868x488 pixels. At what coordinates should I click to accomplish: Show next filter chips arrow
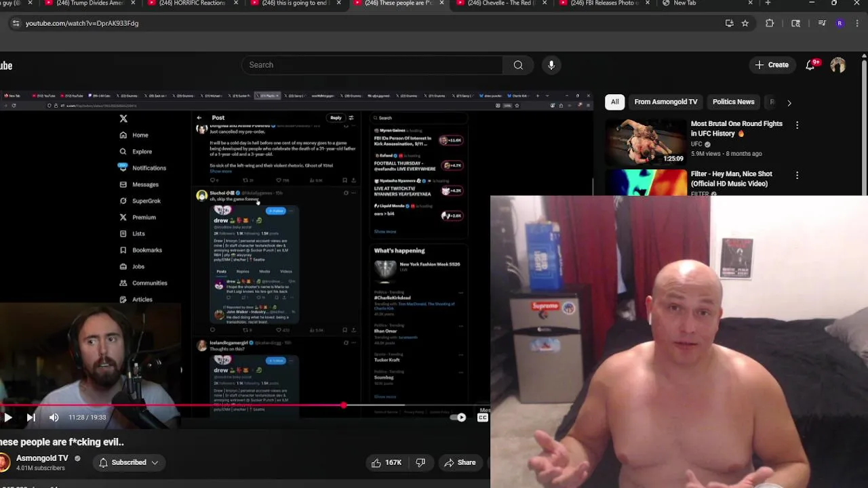coord(789,102)
